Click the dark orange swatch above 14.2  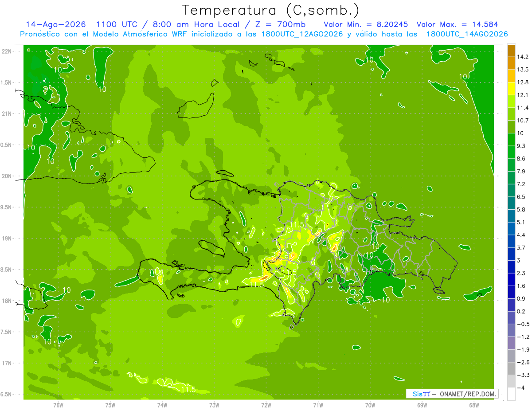(511, 51)
